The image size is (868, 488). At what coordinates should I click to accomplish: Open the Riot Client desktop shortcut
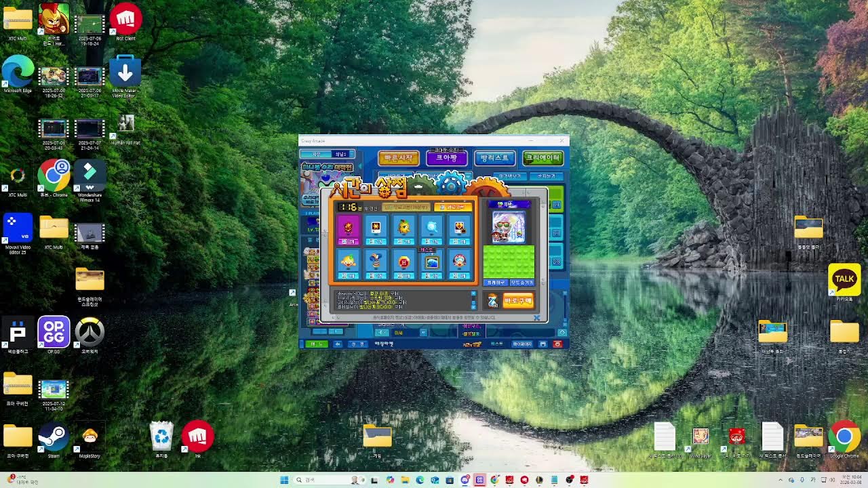125,22
